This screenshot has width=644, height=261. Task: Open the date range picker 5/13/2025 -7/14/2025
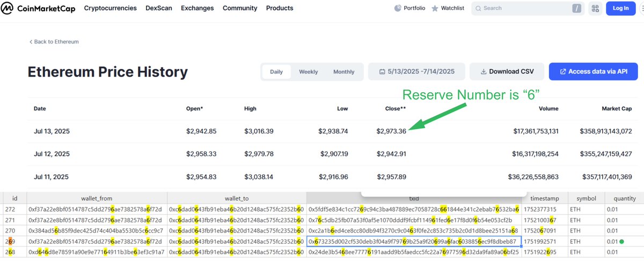[x=417, y=71]
